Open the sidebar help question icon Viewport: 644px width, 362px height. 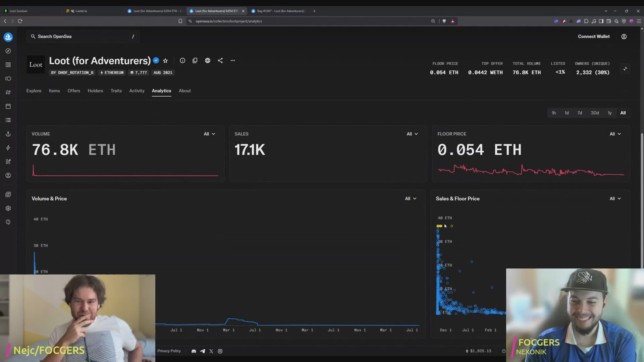point(8,222)
